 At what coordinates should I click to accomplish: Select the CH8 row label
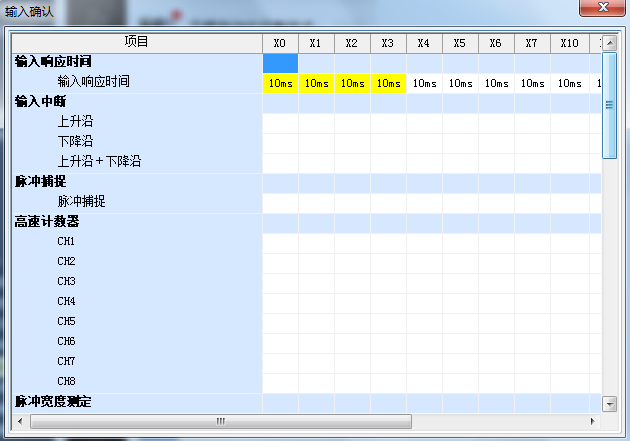pos(66,381)
